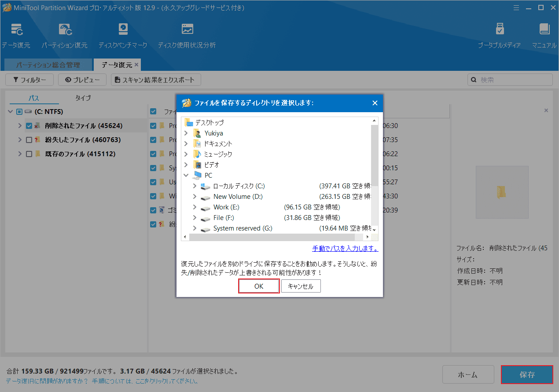
Task: Click the Yukiya user folder icon
Action: tap(197, 133)
